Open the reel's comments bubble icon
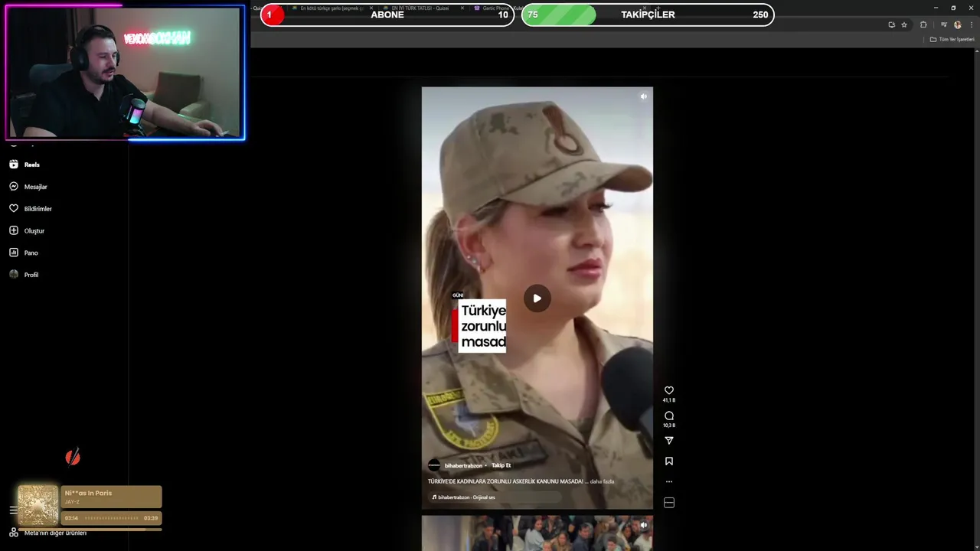The width and height of the screenshot is (980, 551). (668, 416)
